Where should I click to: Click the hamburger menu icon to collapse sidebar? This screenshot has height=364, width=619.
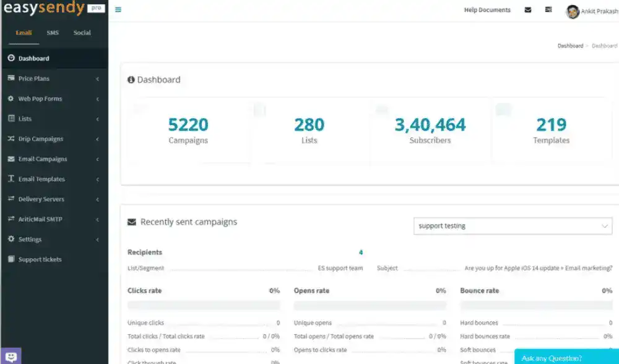tap(118, 10)
